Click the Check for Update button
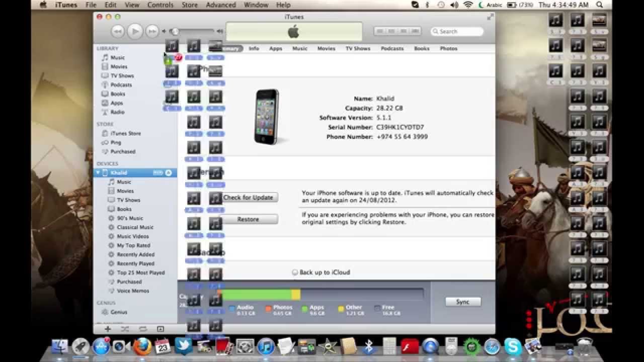The height and width of the screenshot is (362, 644). point(248,198)
